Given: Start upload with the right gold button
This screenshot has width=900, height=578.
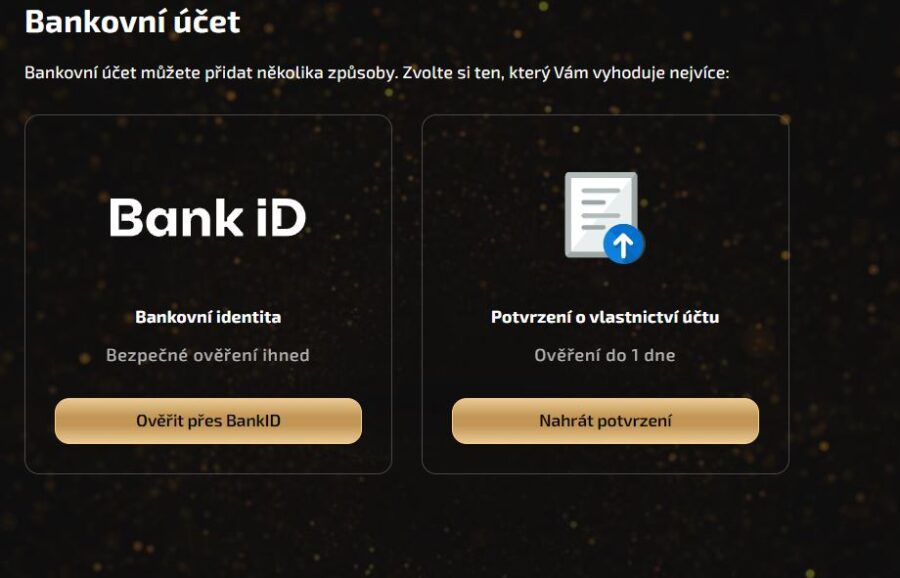Looking at the screenshot, I should [606, 420].
